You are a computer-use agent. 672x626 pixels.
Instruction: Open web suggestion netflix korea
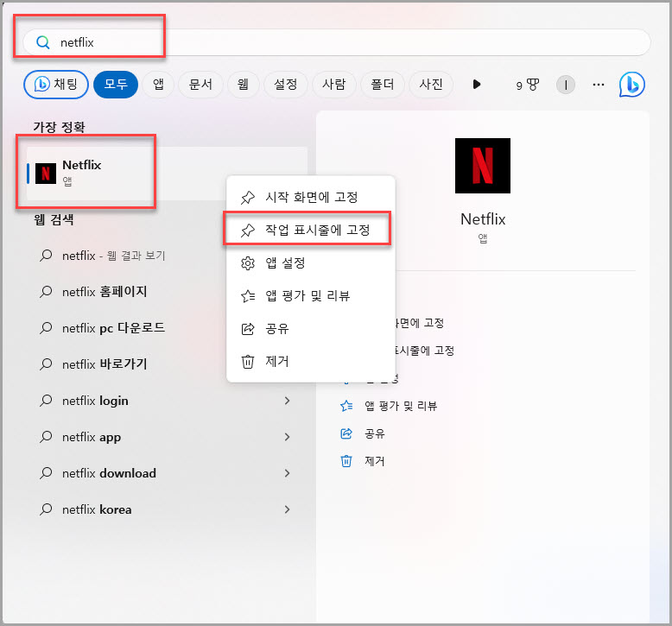pos(168,509)
